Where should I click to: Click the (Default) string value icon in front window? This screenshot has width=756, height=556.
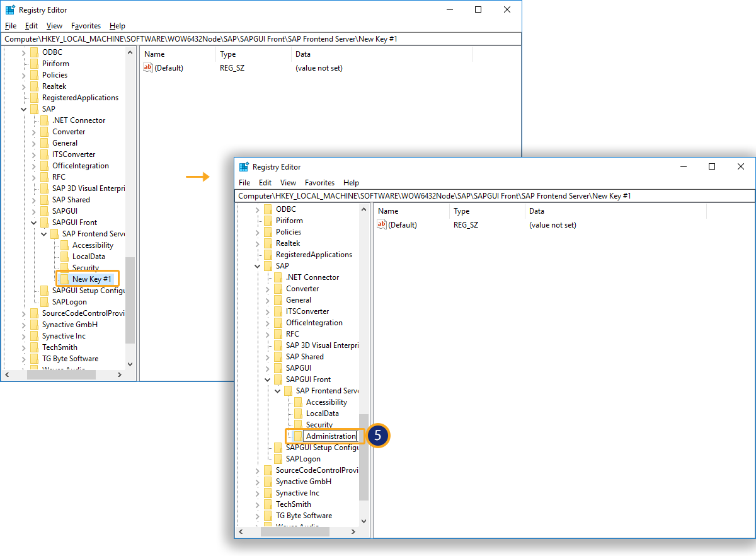382,225
